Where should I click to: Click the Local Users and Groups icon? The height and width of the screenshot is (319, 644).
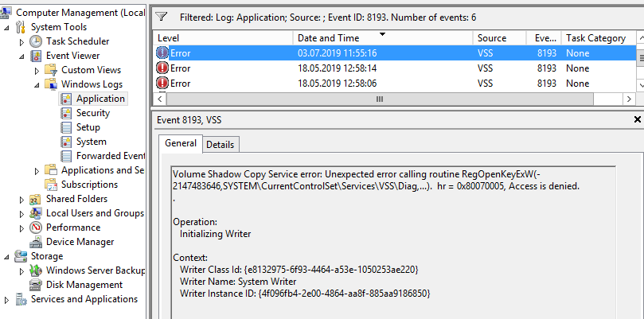(36, 213)
